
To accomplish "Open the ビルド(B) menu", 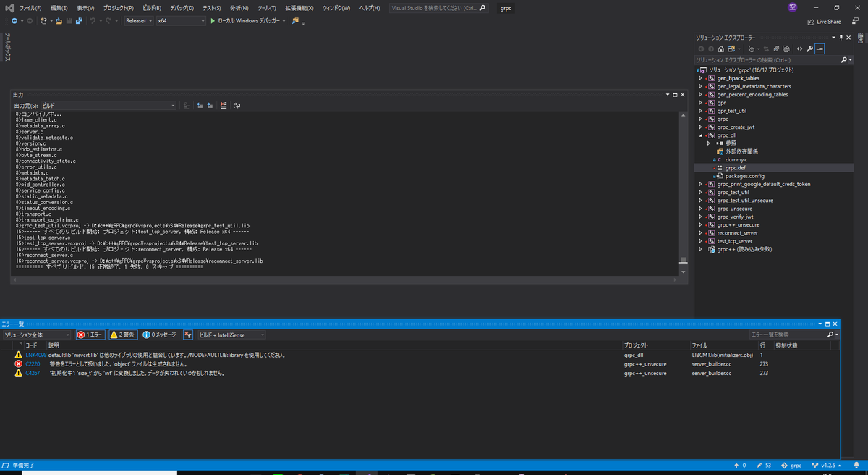I will (x=152, y=7).
